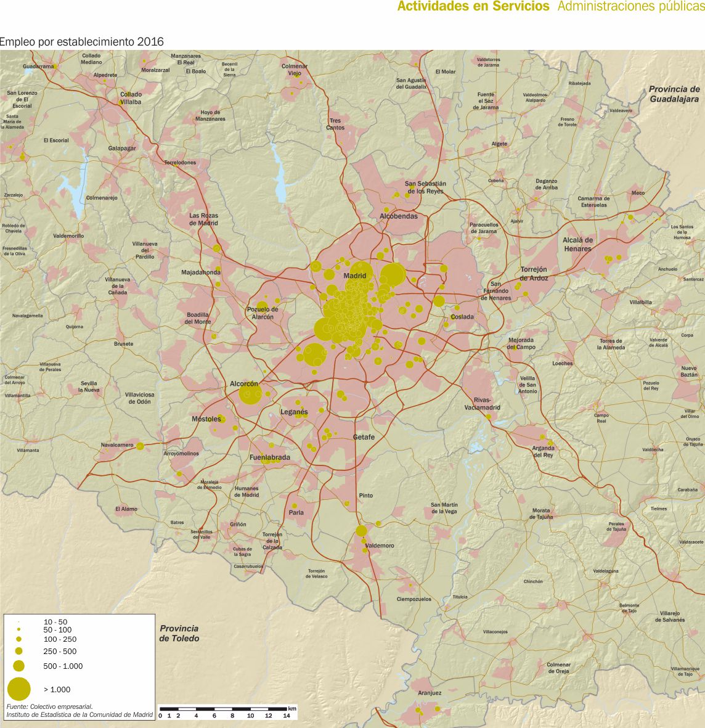The width and height of the screenshot is (705, 728).
Task: Click the bubble northwest of the Coslada label
Action: (439, 301)
